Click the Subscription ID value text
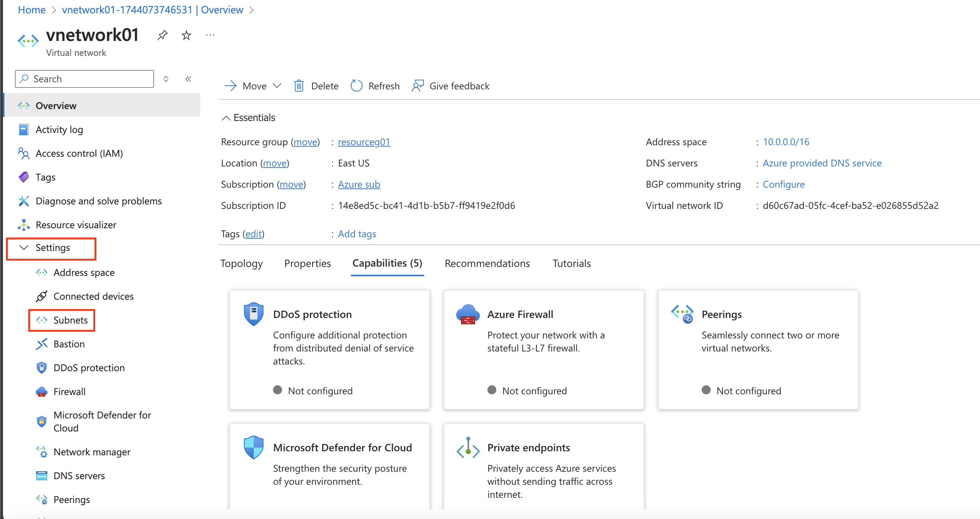Screen dimensions: 980x519 pyautogui.click(x=426, y=206)
